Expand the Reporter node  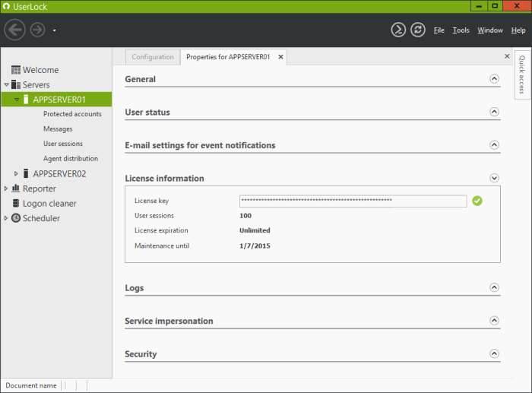coord(6,189)
